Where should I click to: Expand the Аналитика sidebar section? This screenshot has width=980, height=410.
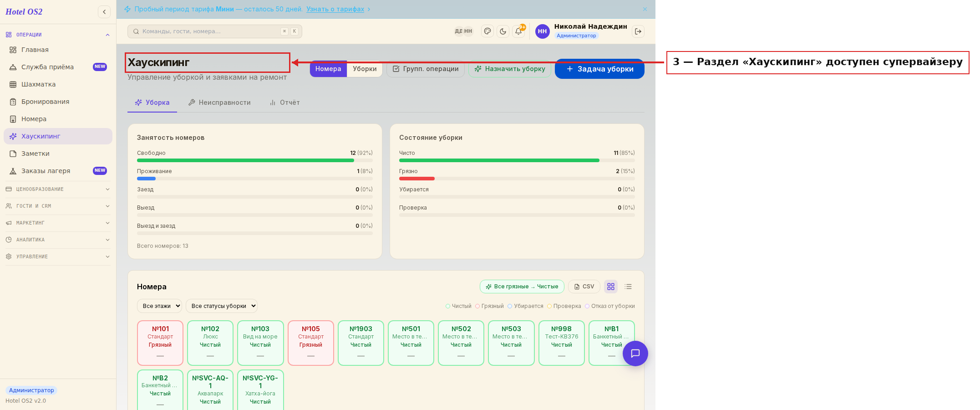pos(58,240)
